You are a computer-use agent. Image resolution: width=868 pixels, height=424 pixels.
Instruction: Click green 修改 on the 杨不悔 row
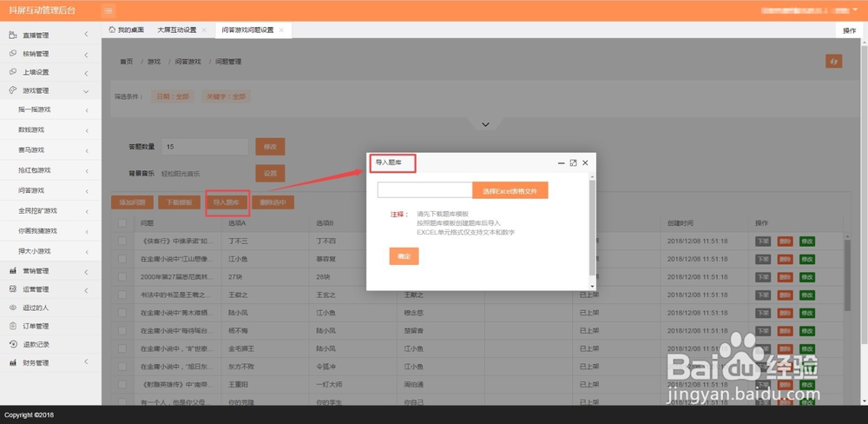pos(807,330)
